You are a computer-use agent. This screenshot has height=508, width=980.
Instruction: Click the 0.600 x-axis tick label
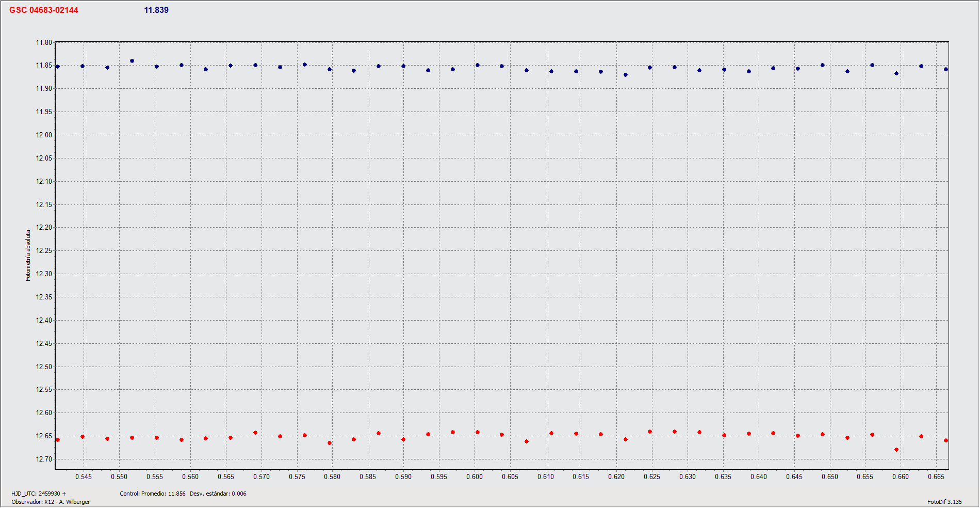475,477
